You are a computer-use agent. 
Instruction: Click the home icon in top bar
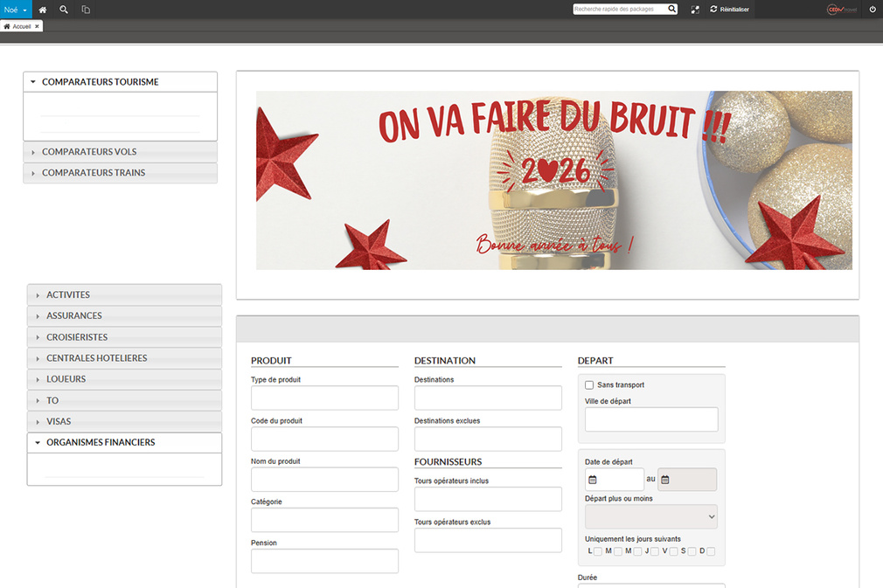(x=43, y=10)
